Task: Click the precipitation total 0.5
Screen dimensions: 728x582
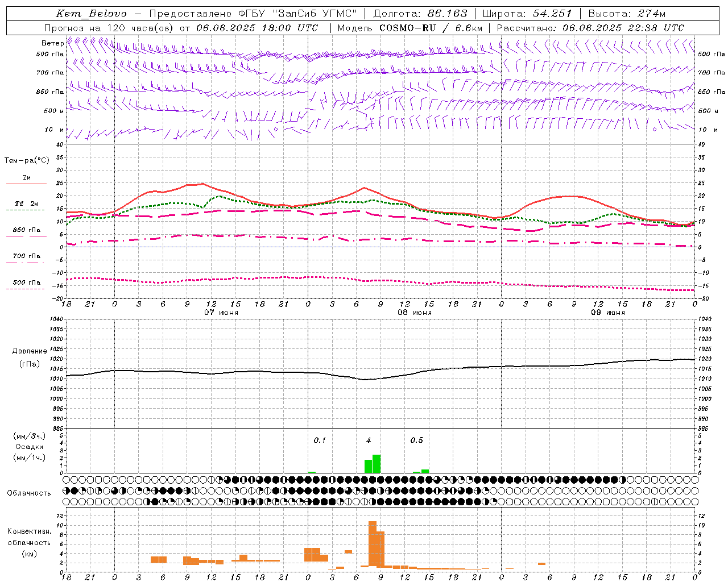Action: pos(417,440)
